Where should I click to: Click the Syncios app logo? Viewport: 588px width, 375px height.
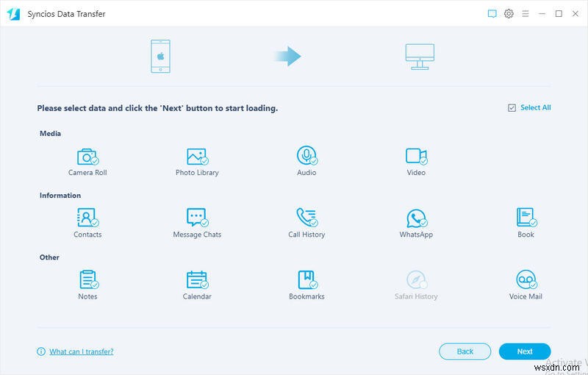pyautogui.click(x=13, y=14)
